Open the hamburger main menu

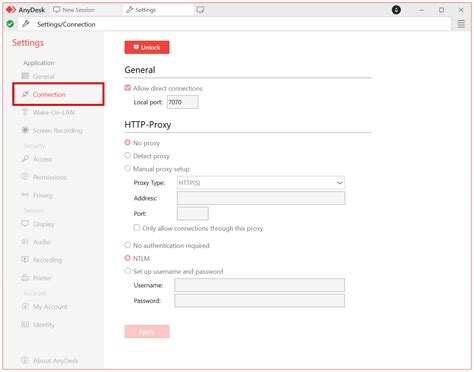(x=461, y=24)
